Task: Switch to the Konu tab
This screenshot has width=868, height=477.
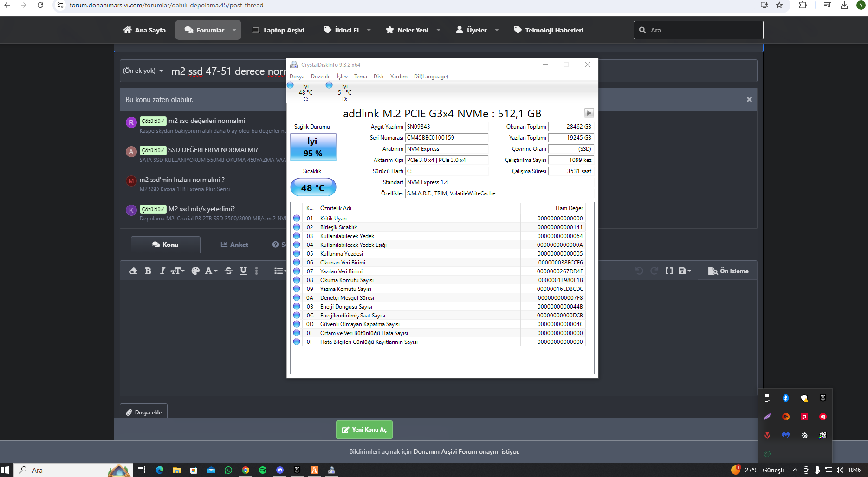Action: [x=165, y=245]
